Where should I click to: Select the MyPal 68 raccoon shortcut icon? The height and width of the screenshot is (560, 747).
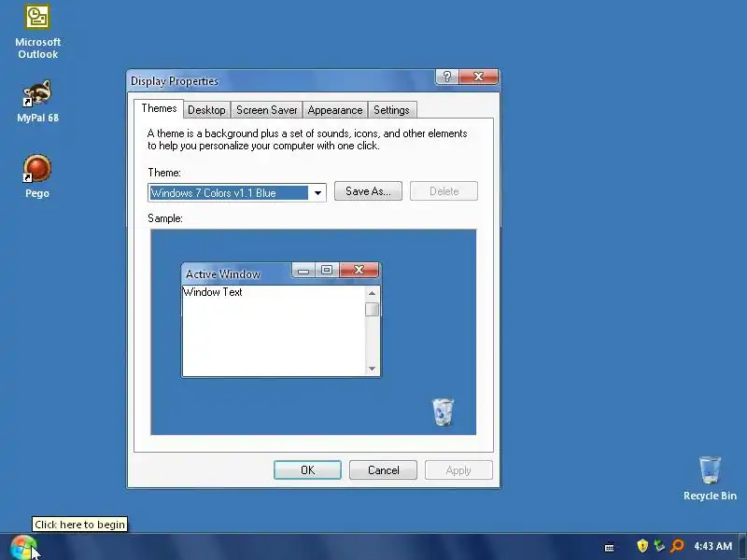[x=37, y=93]
